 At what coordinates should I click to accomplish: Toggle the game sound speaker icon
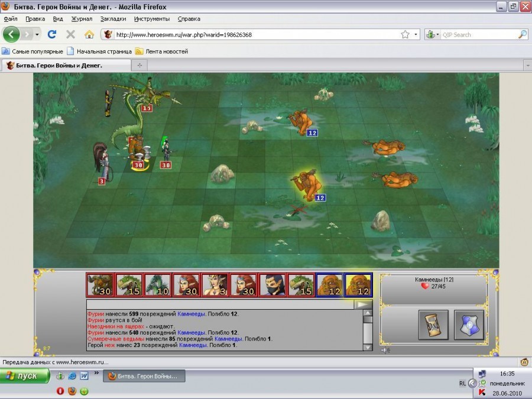tap(385, 350)
